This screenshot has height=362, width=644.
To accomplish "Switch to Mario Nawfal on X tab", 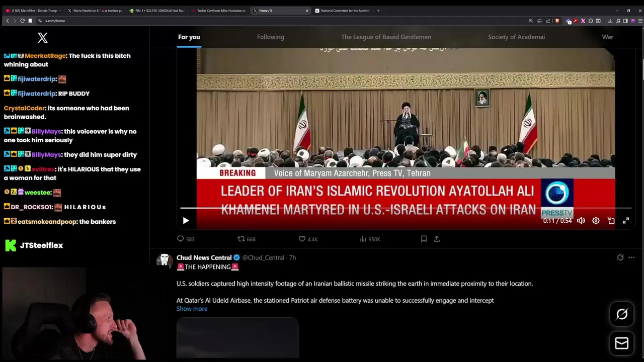I will click(x=95, y=11).
